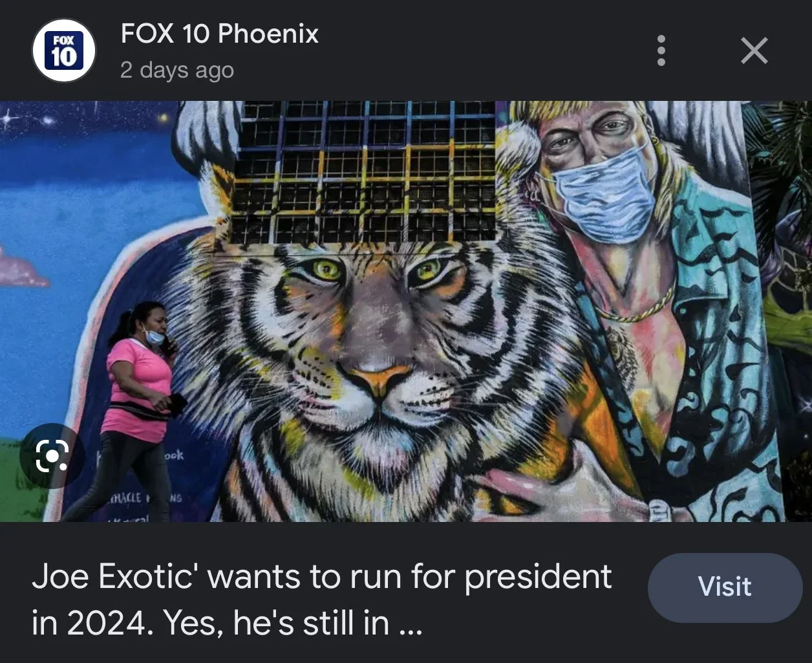Click the Visit button
Image resolution: width=812 pixels, height=663 pixels.
coord(725,587)
